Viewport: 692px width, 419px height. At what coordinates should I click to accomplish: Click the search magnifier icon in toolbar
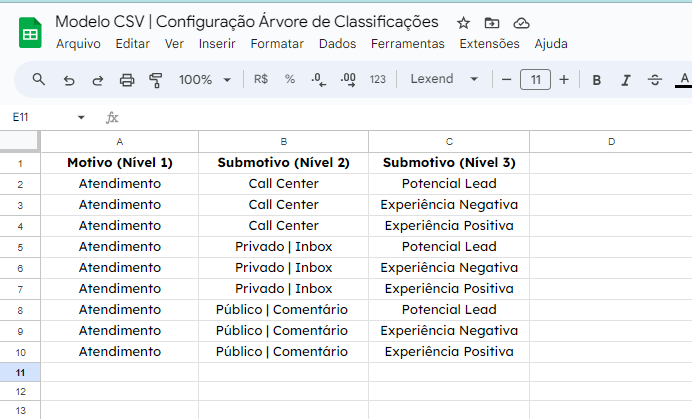(x=39, y=79)
